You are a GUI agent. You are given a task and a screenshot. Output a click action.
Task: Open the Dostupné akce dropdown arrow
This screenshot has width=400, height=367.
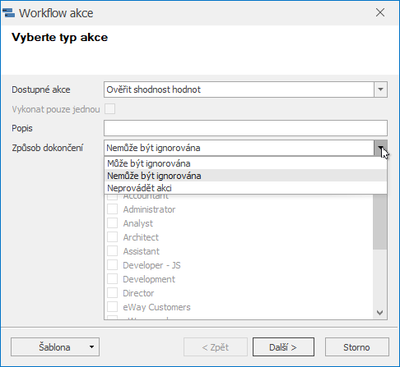point(381,90)
